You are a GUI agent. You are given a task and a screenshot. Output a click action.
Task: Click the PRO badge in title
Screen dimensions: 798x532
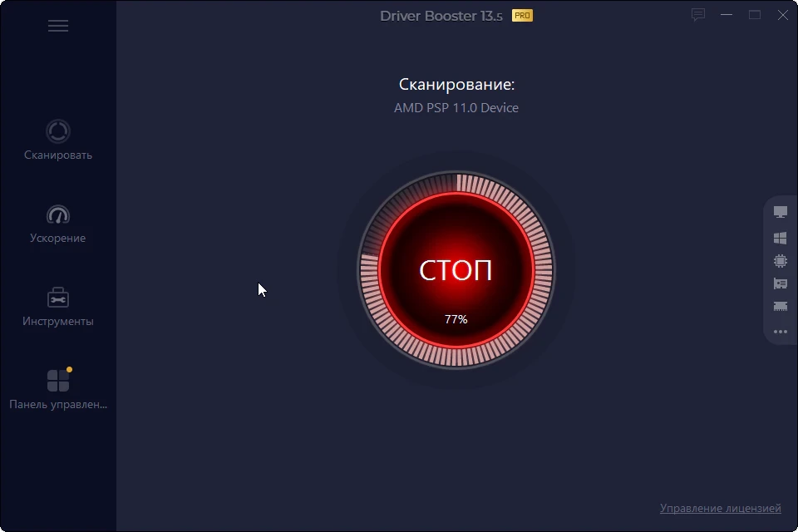pos(522,16)
